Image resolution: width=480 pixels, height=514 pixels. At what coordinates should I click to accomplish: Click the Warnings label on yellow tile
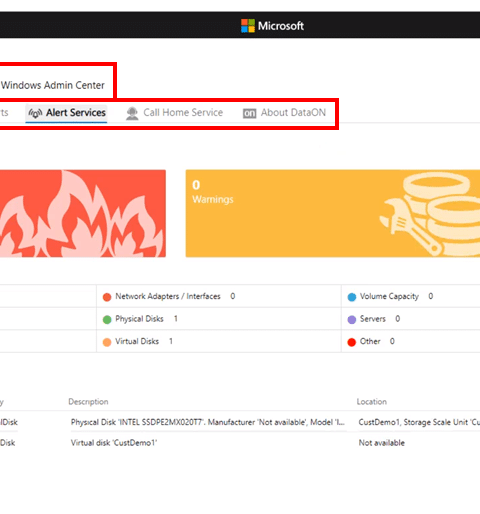(x=213, y=199)
